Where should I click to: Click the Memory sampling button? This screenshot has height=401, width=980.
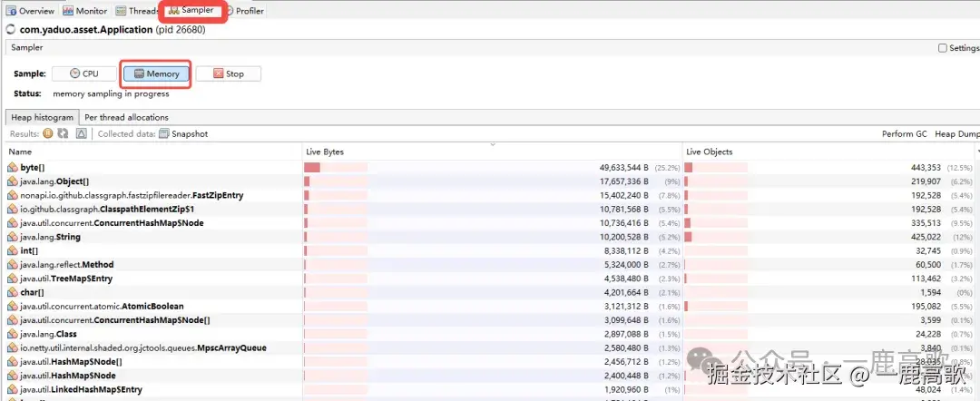pyautogui.click(x=156, y=73)
